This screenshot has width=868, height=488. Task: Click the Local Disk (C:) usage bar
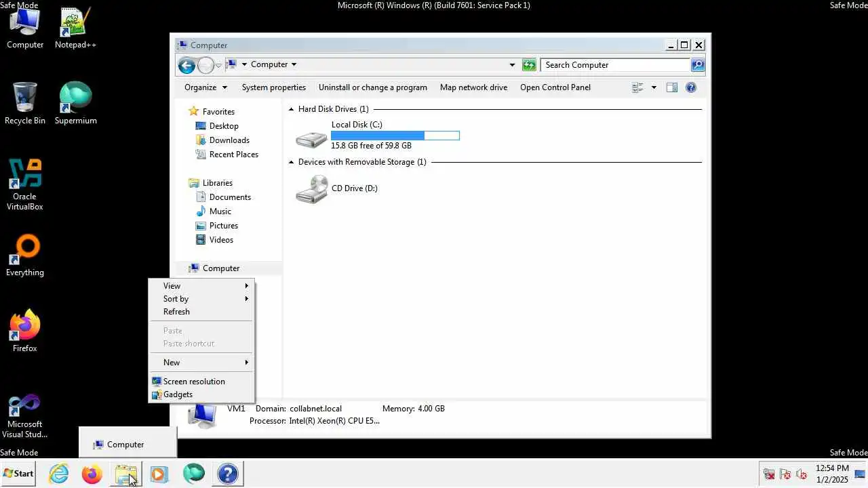(395, 136)
